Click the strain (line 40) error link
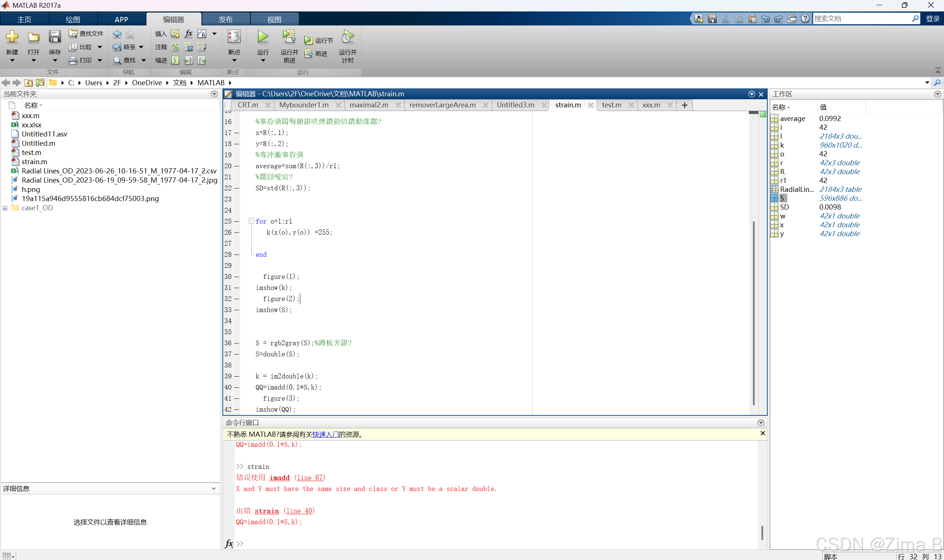 click(x=266, y=511)
